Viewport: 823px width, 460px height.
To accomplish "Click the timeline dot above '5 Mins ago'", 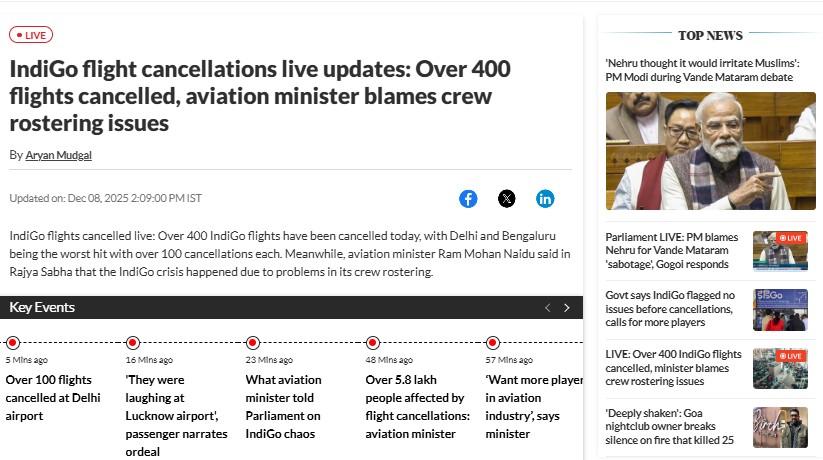I will tap(13, 343).
